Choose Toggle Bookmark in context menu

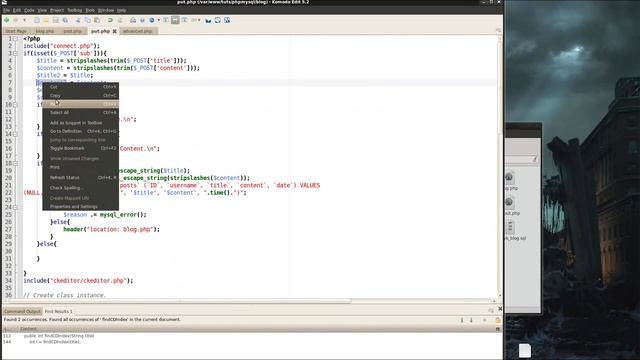click(80, 148)
